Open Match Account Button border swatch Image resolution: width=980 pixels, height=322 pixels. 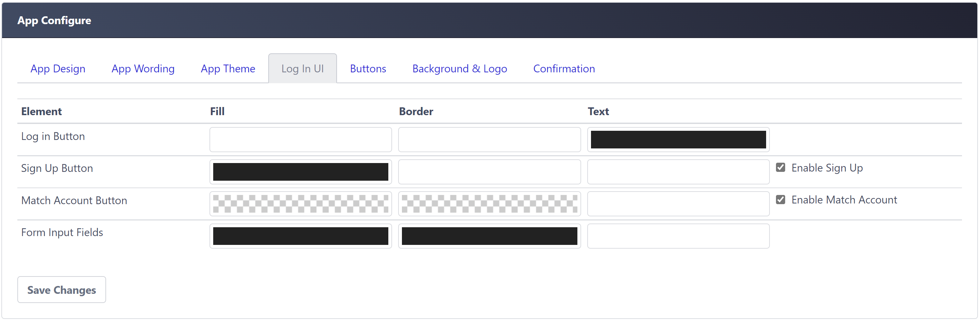[489, 204]
